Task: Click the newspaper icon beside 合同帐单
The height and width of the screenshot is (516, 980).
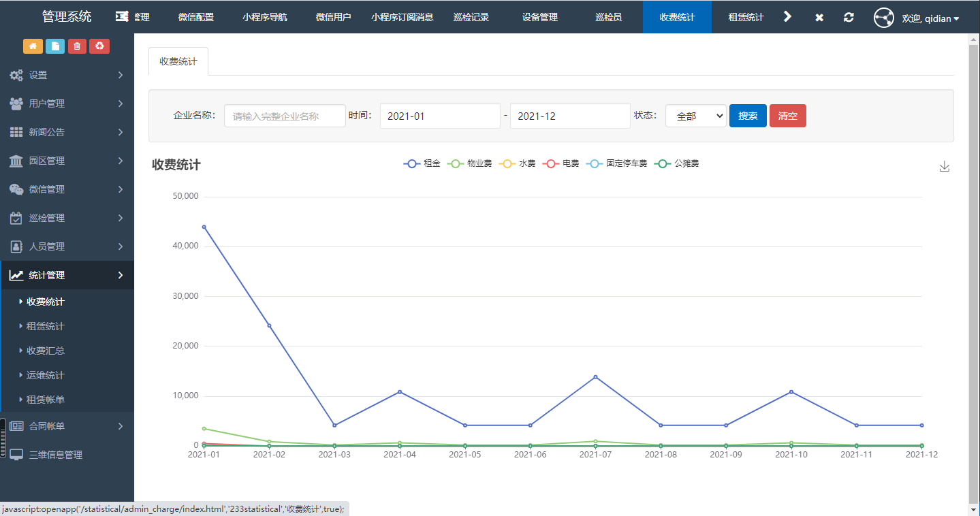Action: 16,426
